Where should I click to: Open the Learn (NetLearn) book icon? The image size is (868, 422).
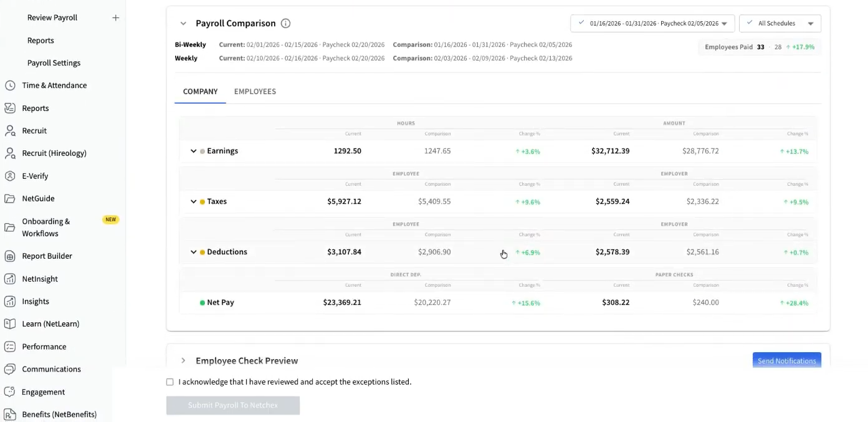pyautogui.click(x=10, y=324)
